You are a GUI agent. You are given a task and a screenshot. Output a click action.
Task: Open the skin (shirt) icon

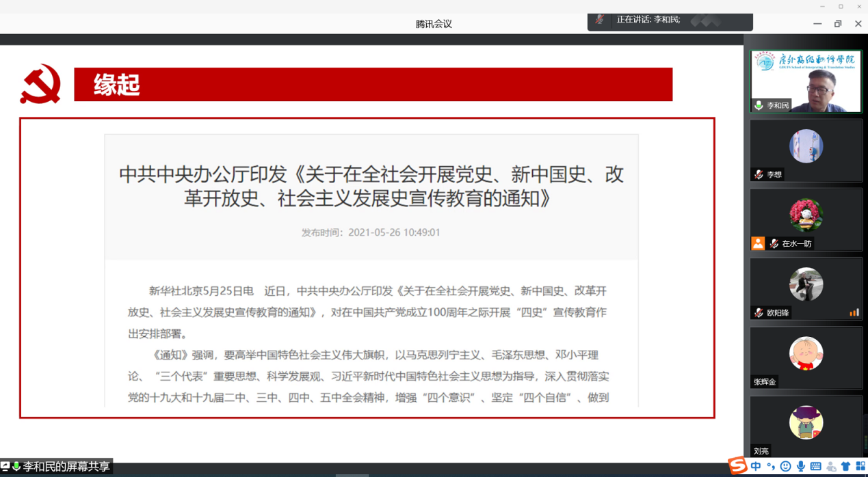846,467
